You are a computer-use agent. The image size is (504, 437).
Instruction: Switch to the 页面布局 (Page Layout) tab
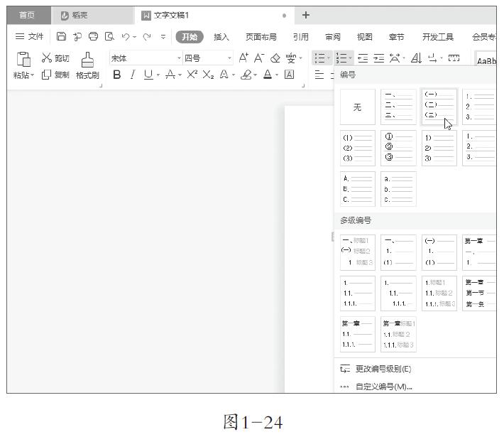point(261,37)
